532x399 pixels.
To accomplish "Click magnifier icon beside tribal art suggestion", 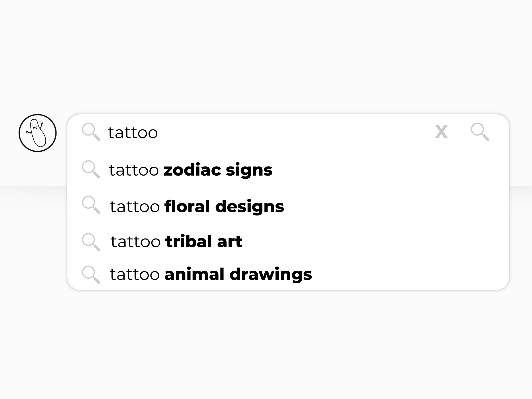I will point(91,242).
